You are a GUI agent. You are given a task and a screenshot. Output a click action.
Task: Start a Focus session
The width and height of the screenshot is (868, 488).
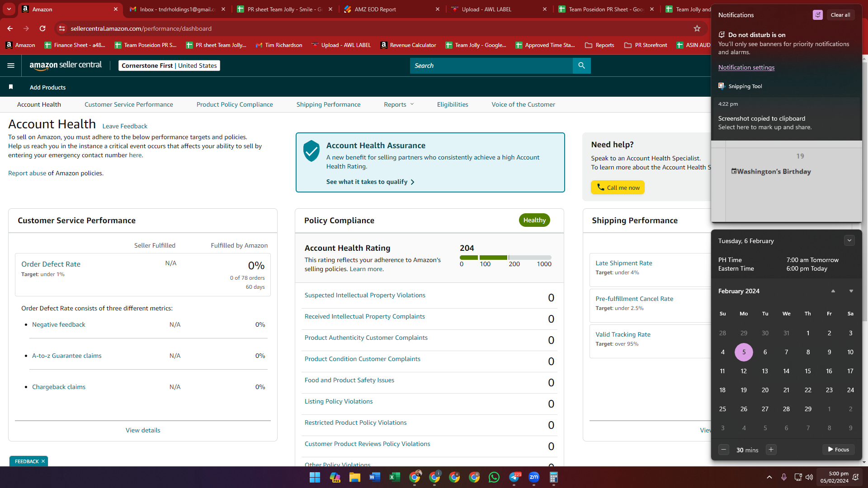coord(838,450)
